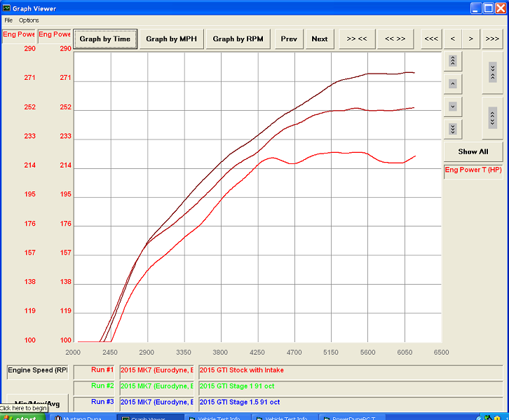Click the single up-chevron scroll button
This screenshot has width=509, height=420.
[452, 83]
